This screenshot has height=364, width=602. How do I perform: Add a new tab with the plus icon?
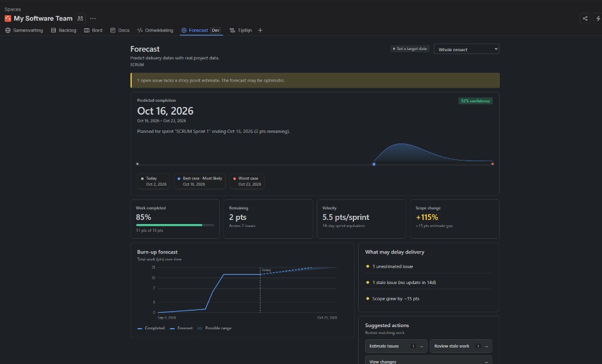tap(260, 31)
